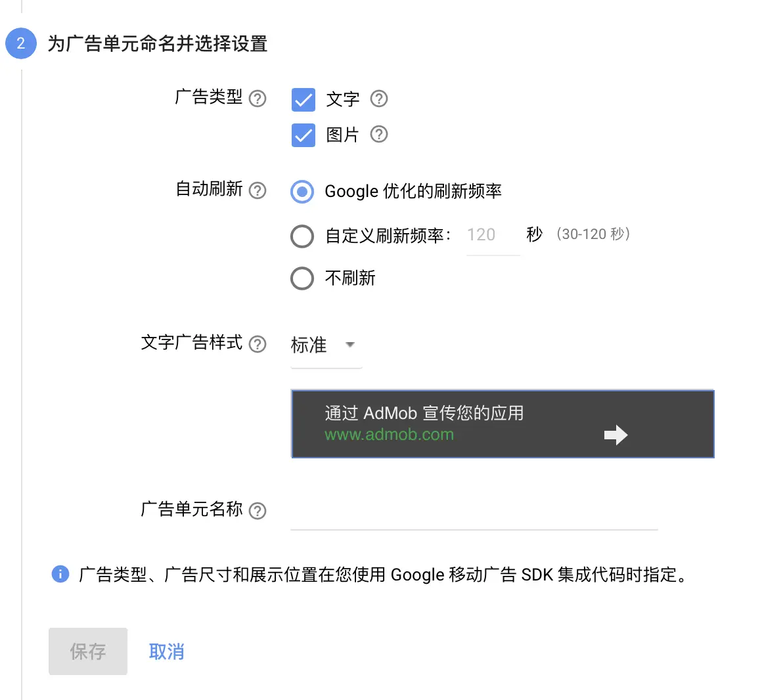Click the white arrow in the ad preview
Viewport: 762px width, 700px height.
click(616, 435)
